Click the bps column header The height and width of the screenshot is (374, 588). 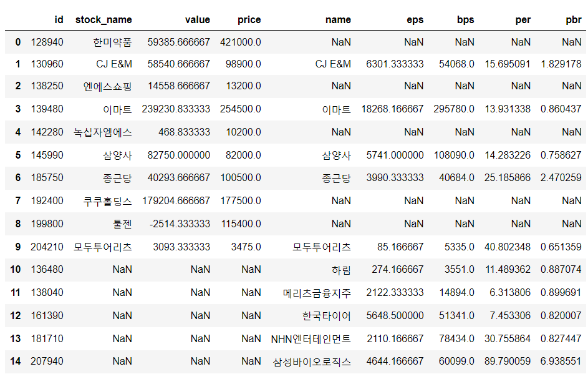pos(465,20)
